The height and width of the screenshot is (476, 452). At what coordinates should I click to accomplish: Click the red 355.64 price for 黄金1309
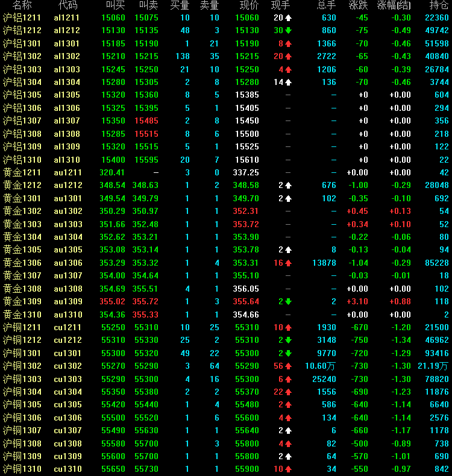coord(246,301)
